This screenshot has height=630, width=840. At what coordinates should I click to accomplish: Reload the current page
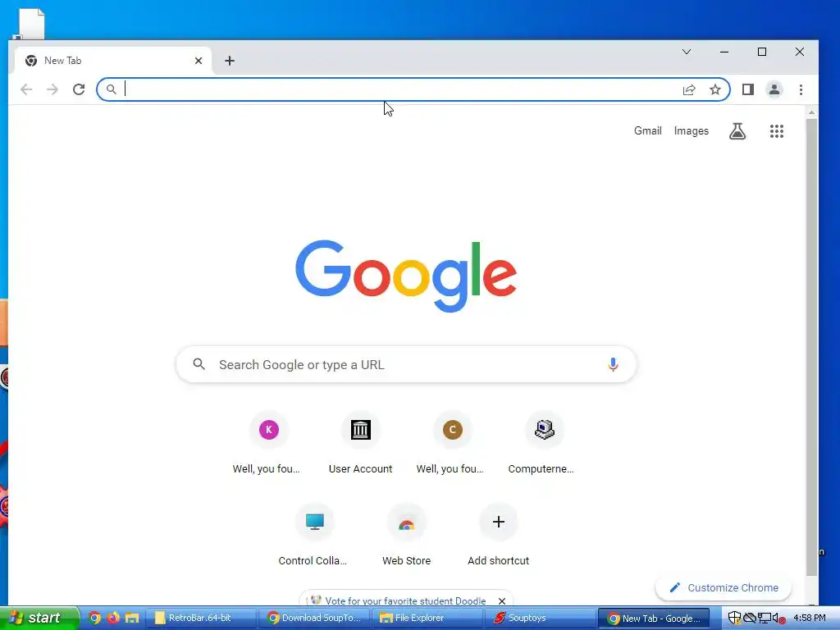(79, 89)
